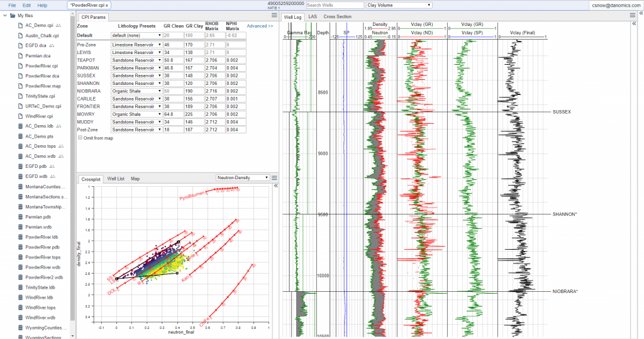Open the SUSSEX lithology preset dropdown

click(136, 75)
